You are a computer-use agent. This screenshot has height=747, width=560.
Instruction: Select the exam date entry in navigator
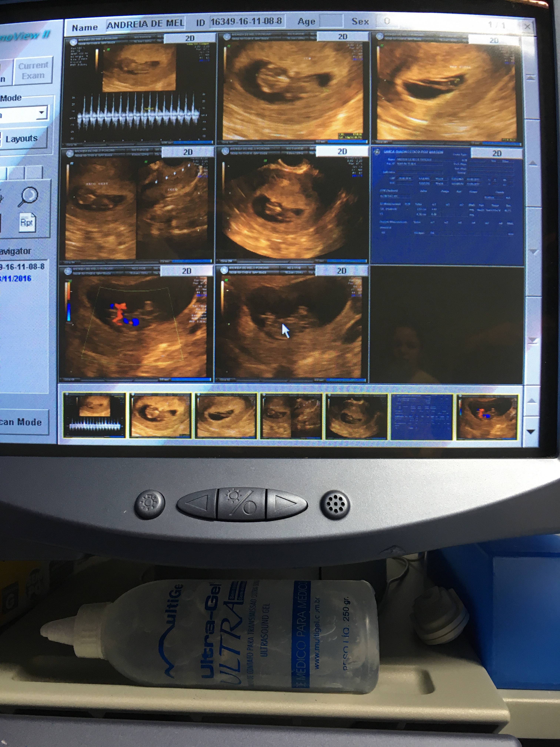[16, 279]
